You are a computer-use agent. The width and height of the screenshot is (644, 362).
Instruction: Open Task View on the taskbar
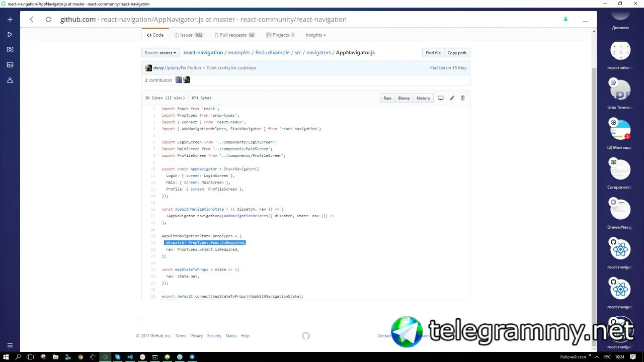point(30,357)
